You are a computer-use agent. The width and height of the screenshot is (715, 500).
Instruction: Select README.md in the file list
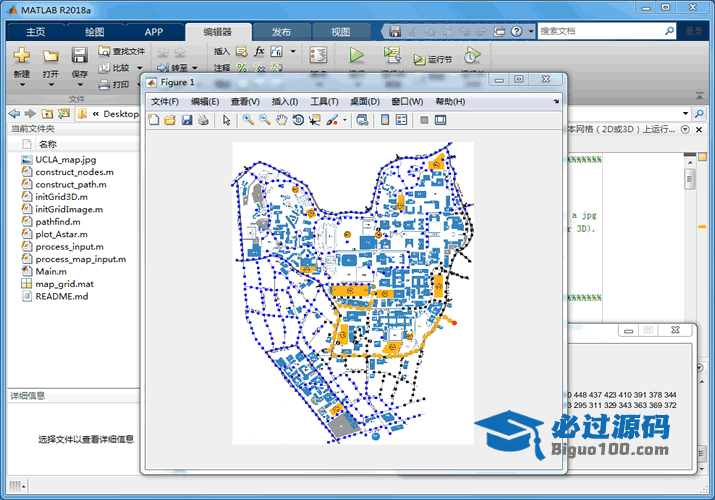62,296
